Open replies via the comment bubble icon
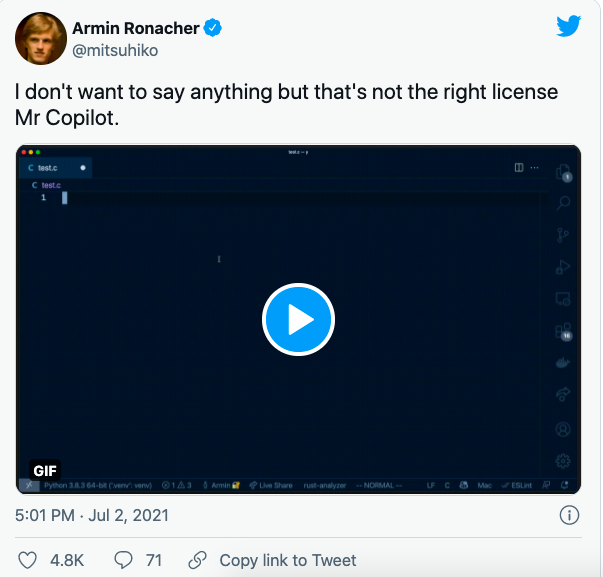Viewport: 603px width, 577px height. click(x=124, y=560)
